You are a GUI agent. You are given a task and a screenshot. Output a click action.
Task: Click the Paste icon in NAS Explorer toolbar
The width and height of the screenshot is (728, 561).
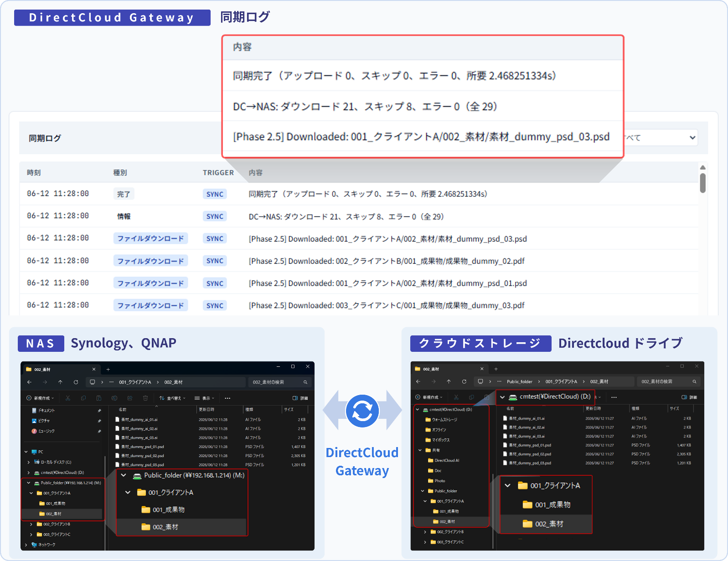pyautogui.click(x=99, y=398)
